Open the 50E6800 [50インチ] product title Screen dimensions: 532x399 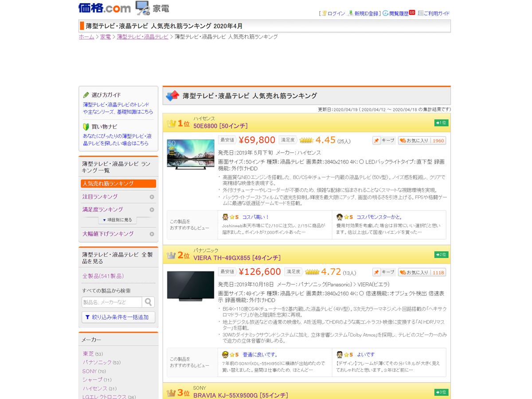point(220,126)
